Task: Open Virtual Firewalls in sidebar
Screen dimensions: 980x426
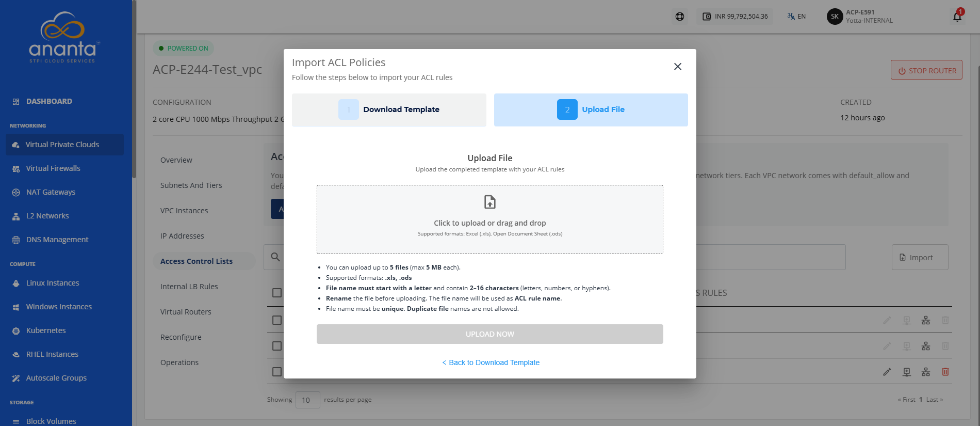Action: (53, 168)
